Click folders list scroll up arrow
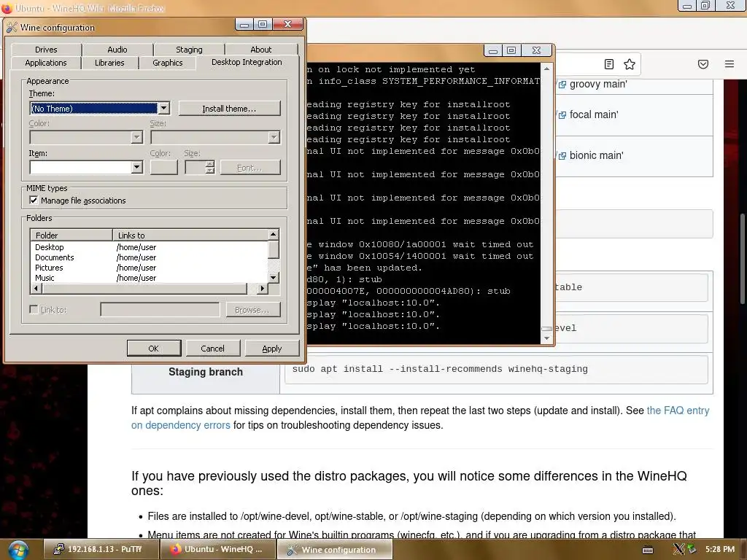Image resolution: width=747 pixels, height=560 pixels. click(x=273, y=234)
